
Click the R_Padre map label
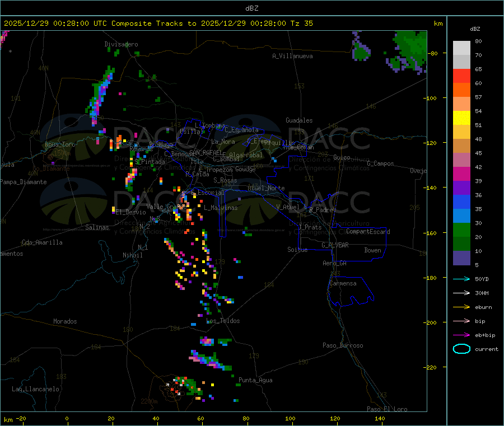pyautogui.click(x=321, y=210)
